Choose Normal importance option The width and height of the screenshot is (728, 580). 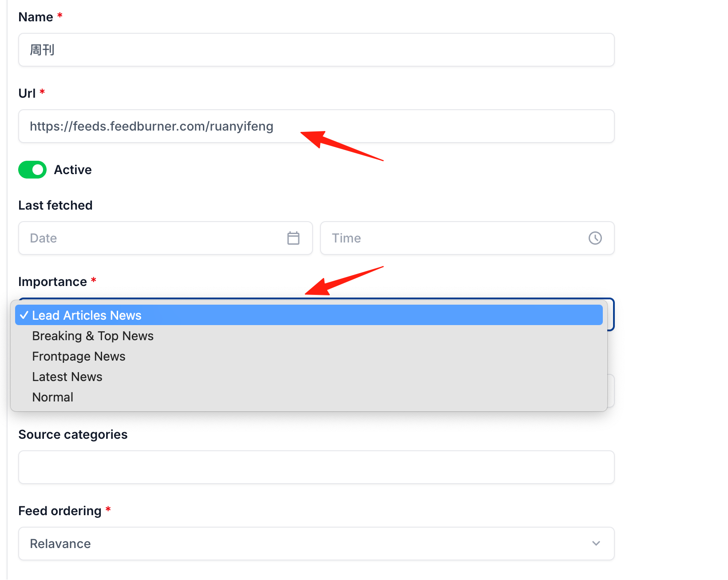[309, 397]
